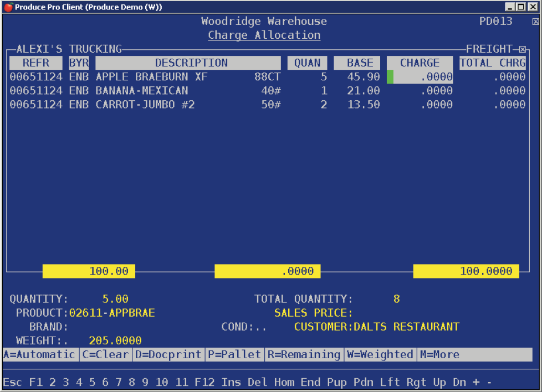Click the Produce Pro apple icon in title bar
The image size is (542, 392).
tap(8, 7)
